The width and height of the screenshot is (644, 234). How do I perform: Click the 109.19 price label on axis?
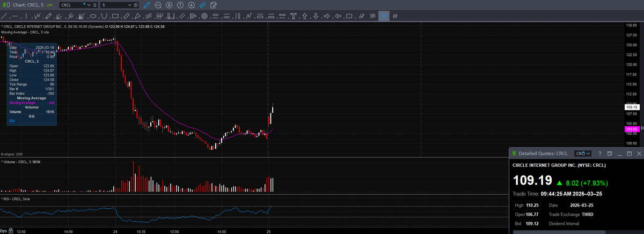click(x=631, y=107)
